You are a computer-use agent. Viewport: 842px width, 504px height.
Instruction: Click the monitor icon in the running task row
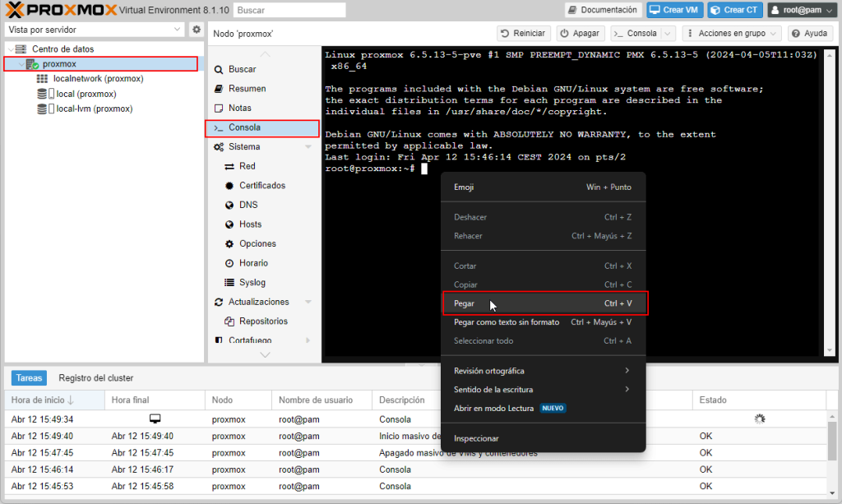point(155,418)
